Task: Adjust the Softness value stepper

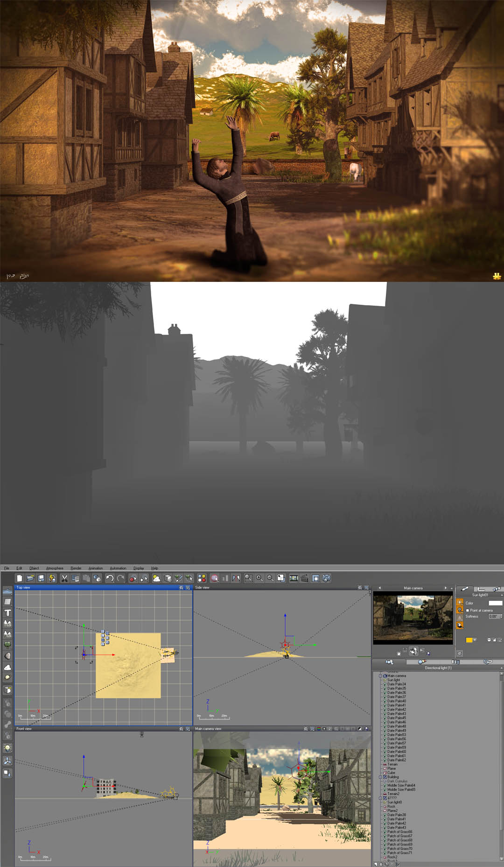Action: tap(501, 616)
